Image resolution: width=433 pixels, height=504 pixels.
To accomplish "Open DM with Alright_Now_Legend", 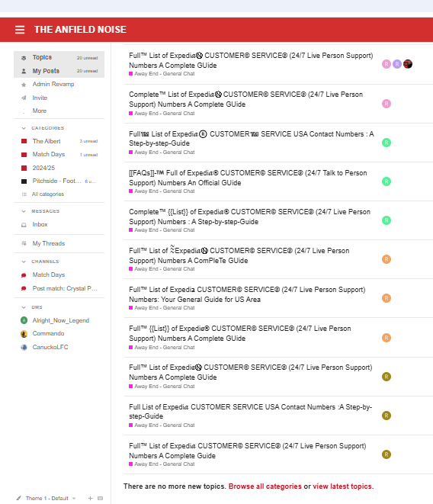I will (61, 320).
